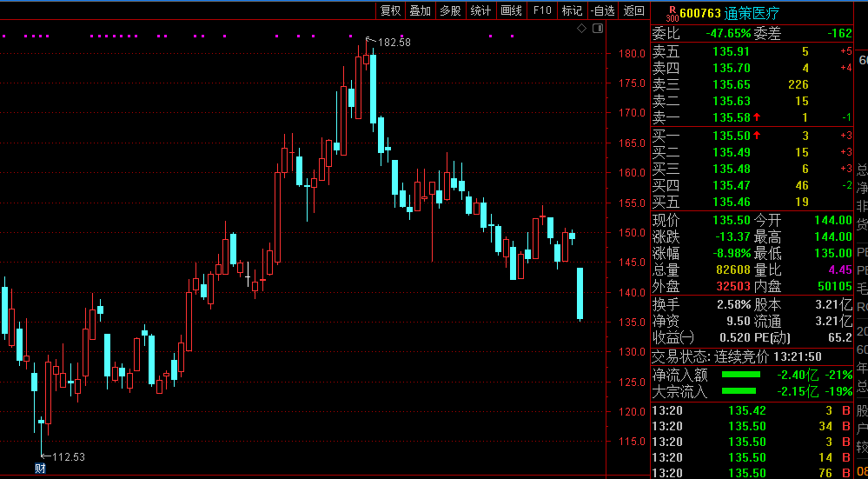The width and height of the screenshot is (868, 479).
Task: Click 涨跌 value -13.37
Action: 732,237
